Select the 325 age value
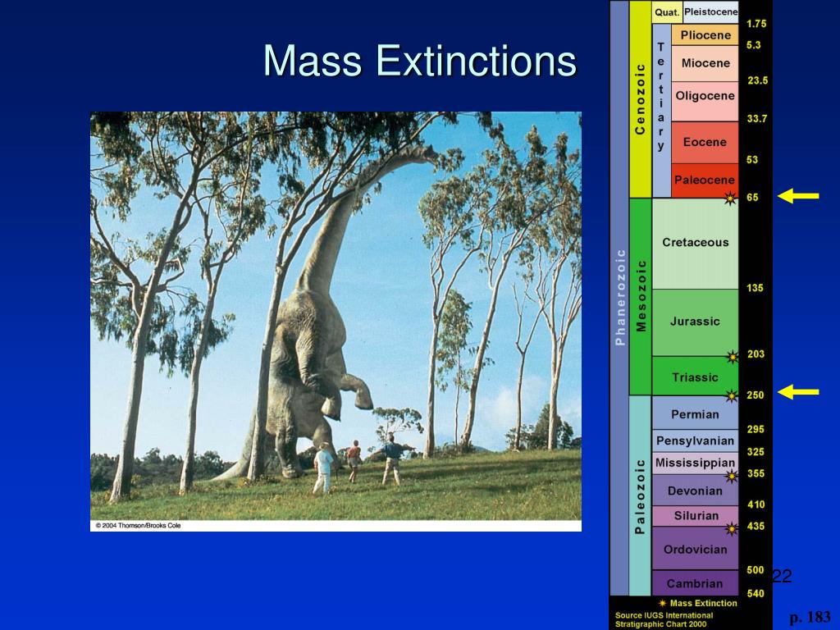 click(756, 452)
